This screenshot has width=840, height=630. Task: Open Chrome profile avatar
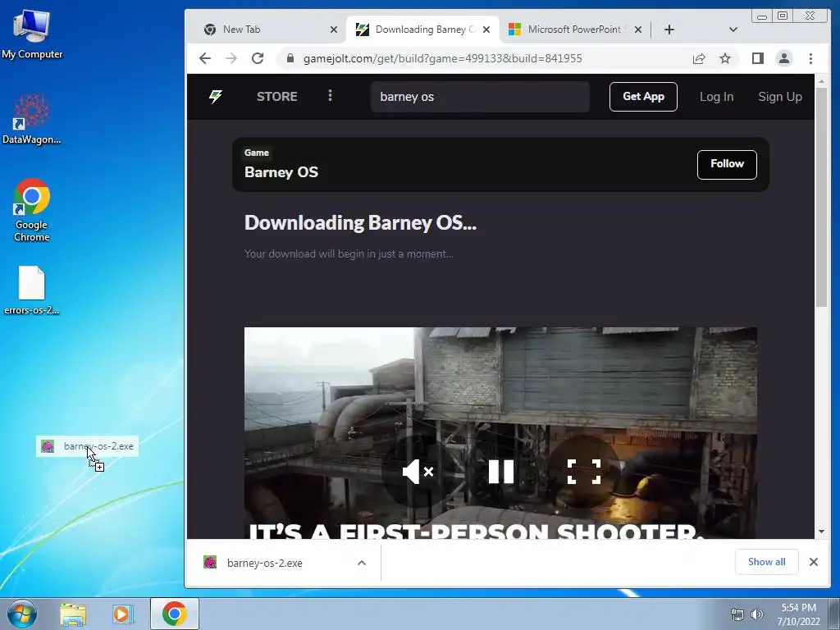[783, 58]
